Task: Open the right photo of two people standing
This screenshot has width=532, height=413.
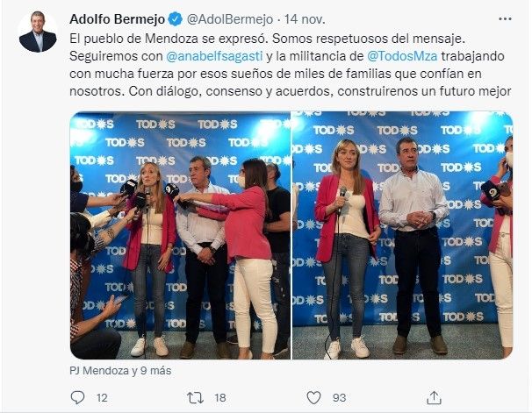Action: [402, 235]
